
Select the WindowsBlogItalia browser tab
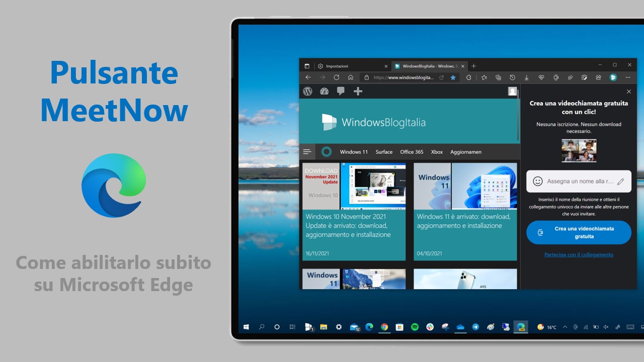point(430,66)
